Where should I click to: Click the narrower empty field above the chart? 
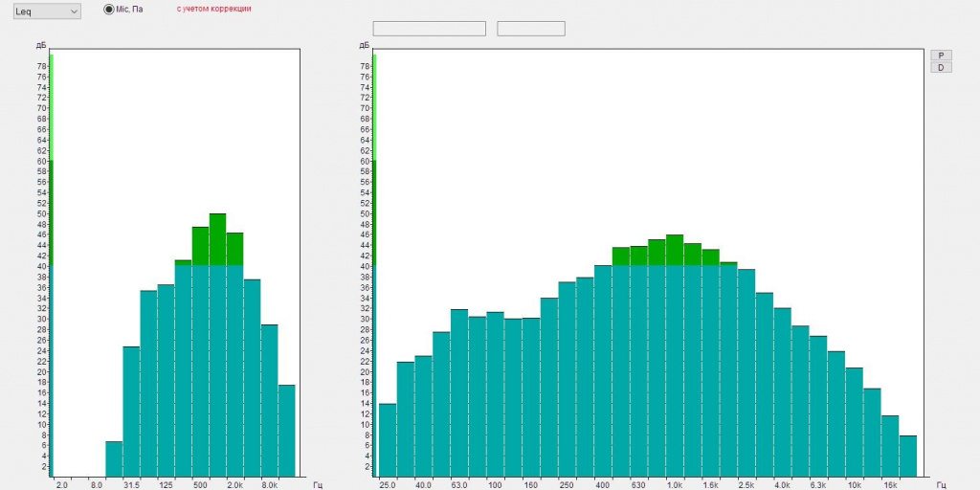point(531,29)
